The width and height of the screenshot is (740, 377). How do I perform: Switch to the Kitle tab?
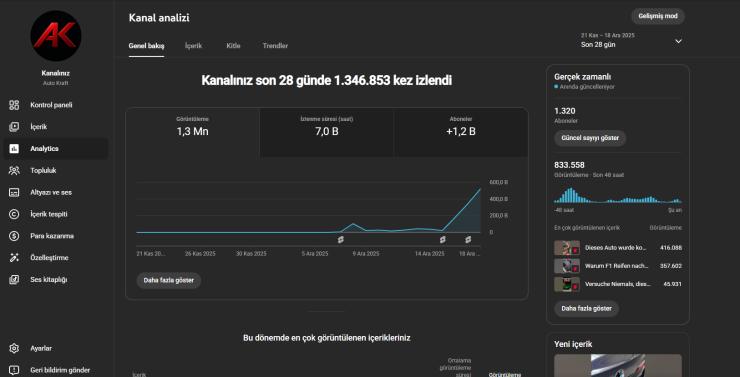point(233,46)
